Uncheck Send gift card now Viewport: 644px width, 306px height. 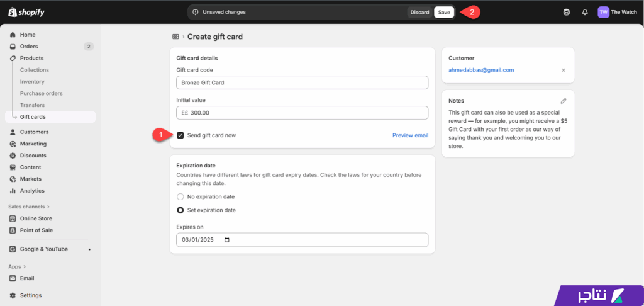pyautogui.click(x=180, y=135)
